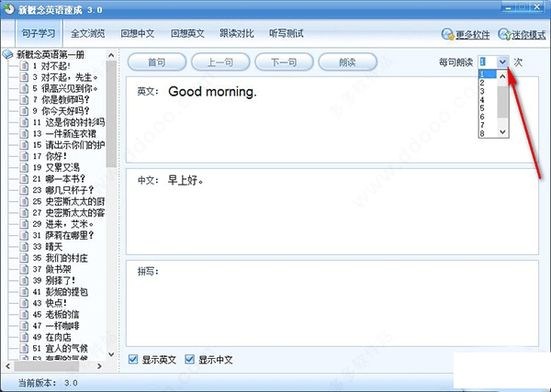
Task: Click the 拼写 input area
Action: tap(332, 304)
